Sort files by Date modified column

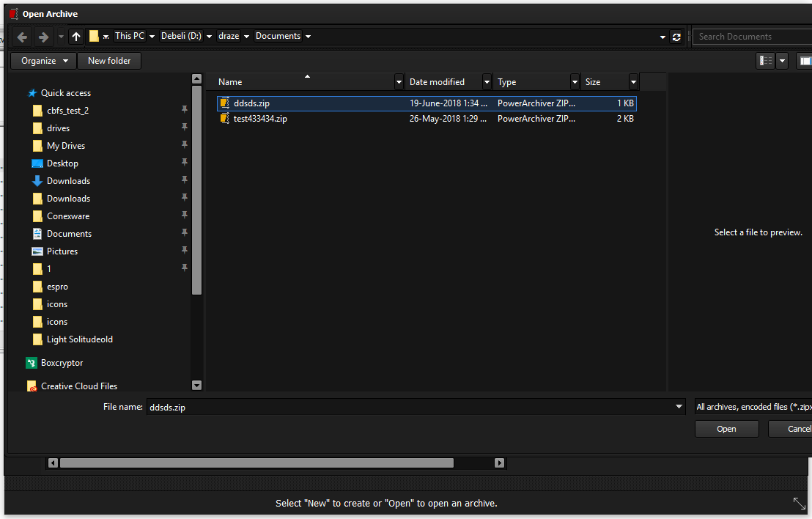click(x=437, y=82)
